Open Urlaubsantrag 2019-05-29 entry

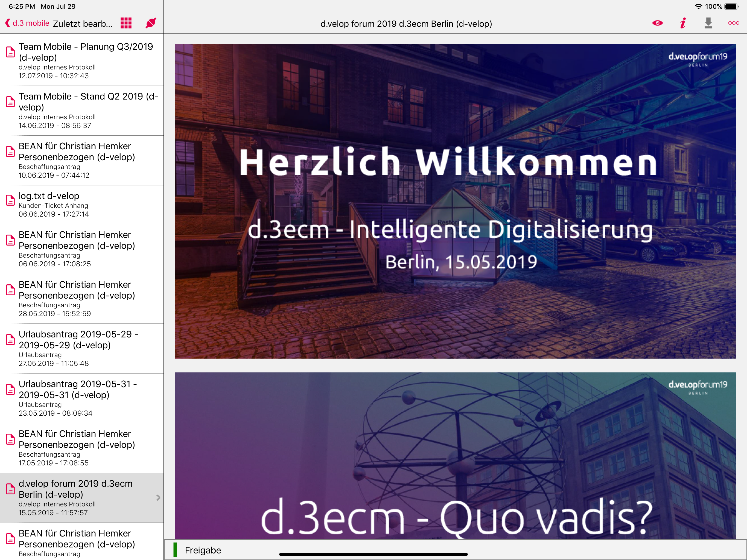click(82, 349)
